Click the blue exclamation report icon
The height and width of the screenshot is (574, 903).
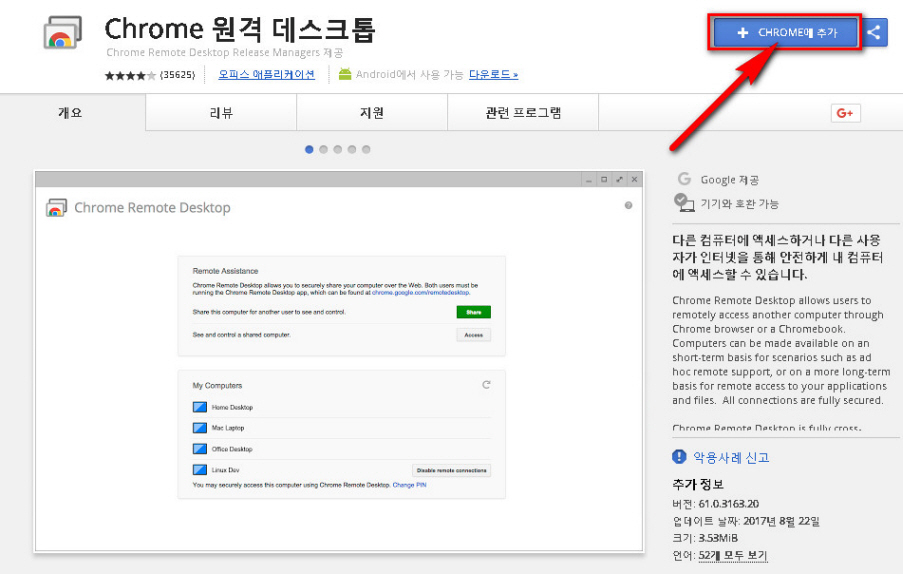679,457
